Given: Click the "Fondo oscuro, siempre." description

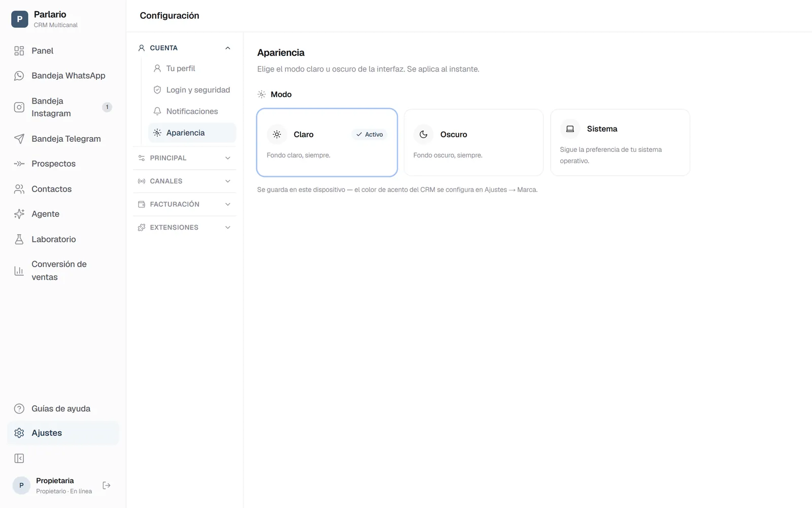Looking at the screenshot, I should 448,155.
